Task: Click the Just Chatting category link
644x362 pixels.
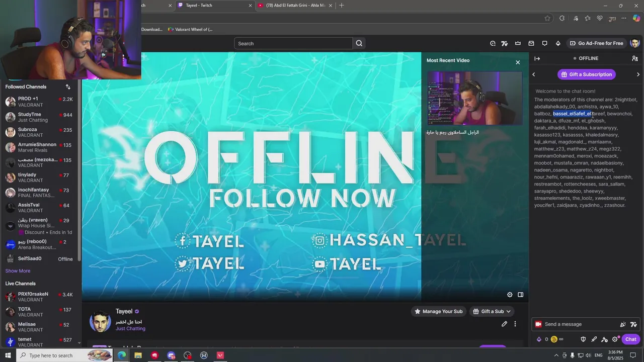Action: (130, 329)
